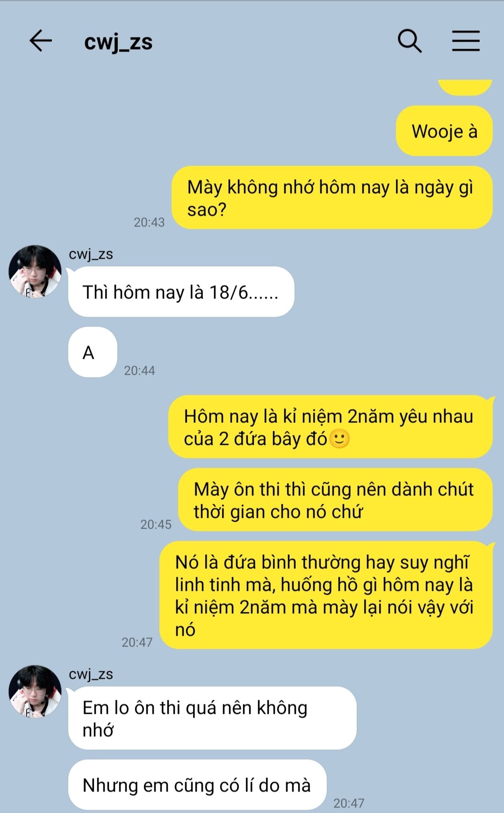Open chat search magnifier icon
This screenshot has height=813, width=504.
click(410, 41)
